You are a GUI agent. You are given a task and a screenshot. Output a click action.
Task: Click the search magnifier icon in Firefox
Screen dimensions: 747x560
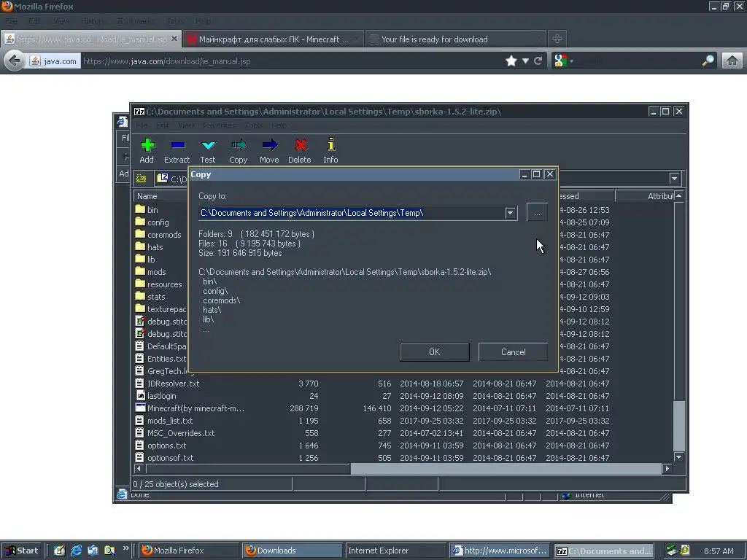coord(708,61)
